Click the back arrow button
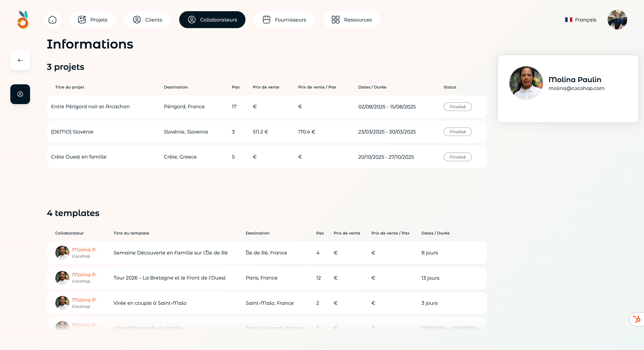The image size is (644, 350). click(x=20, y=60)
